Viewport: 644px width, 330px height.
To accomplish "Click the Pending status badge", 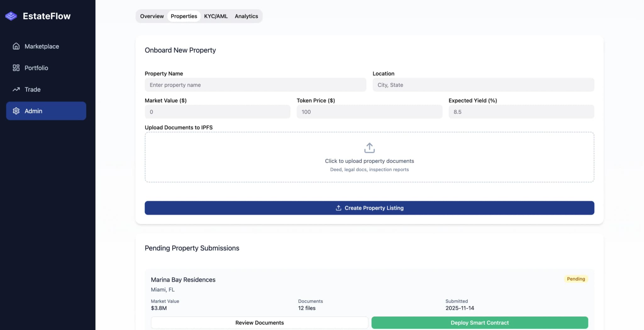I will (576, 279).
